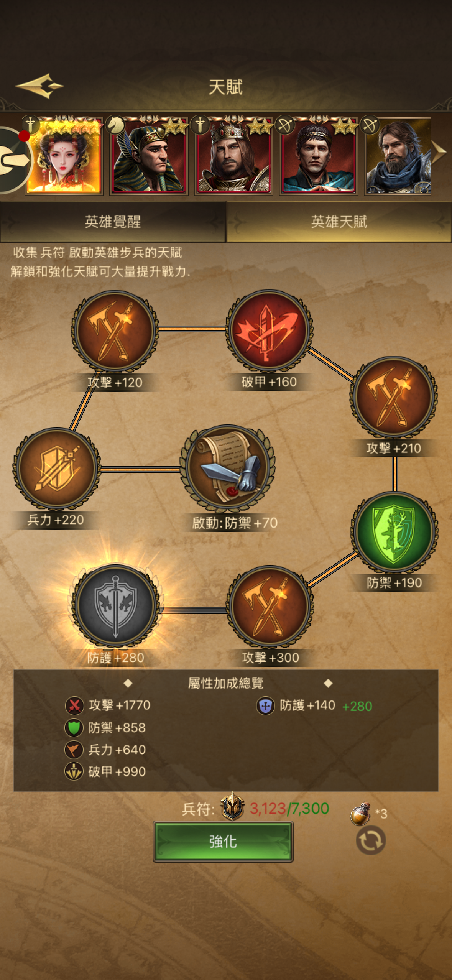
Task: Expand hero list with the right arrow
Action: click(x=440, y=152)
